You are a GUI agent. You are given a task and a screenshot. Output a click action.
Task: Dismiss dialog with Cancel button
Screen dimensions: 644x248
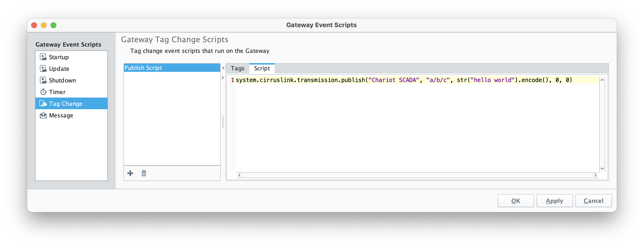(x=593, y=201)
